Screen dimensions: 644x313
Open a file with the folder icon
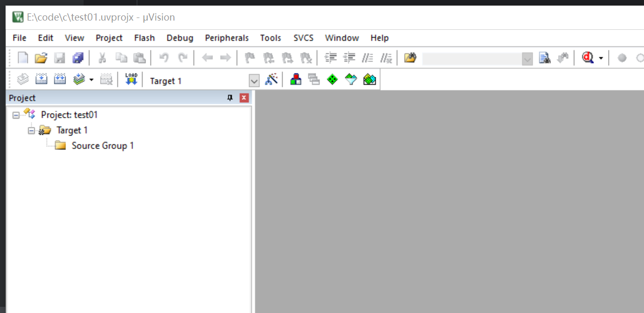[x=41, y=58]
